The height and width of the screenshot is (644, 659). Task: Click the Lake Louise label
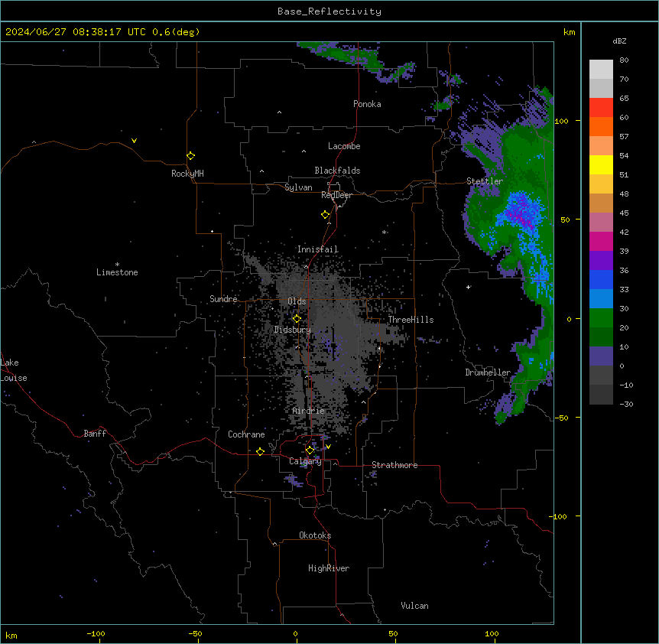coord(14,370)
